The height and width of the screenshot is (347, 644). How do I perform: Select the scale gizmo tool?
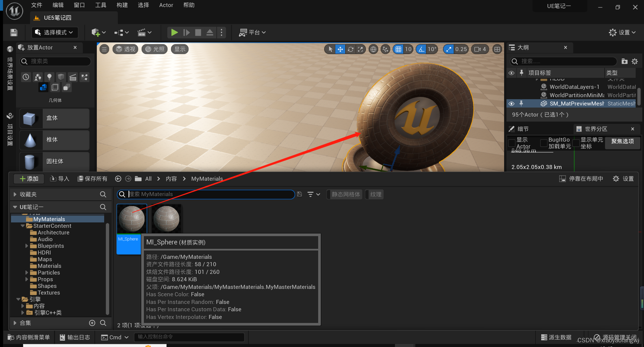[x=361, y=49]
